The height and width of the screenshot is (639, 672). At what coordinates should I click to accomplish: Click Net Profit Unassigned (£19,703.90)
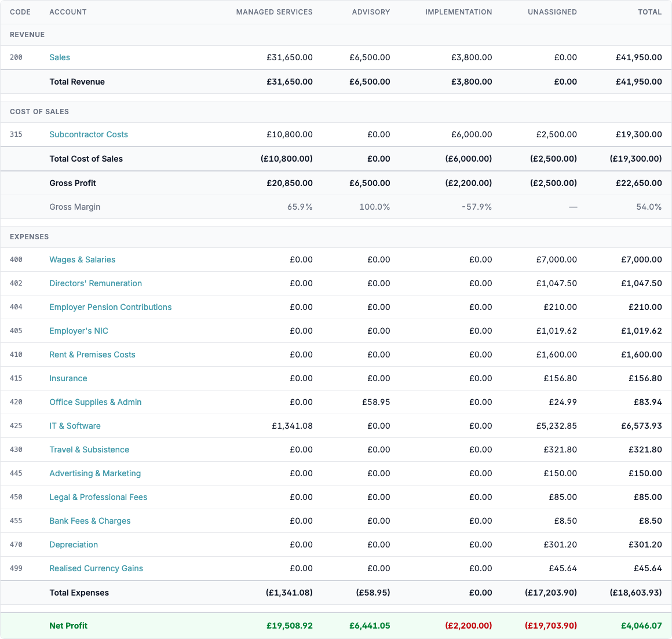tap(551, 626)
